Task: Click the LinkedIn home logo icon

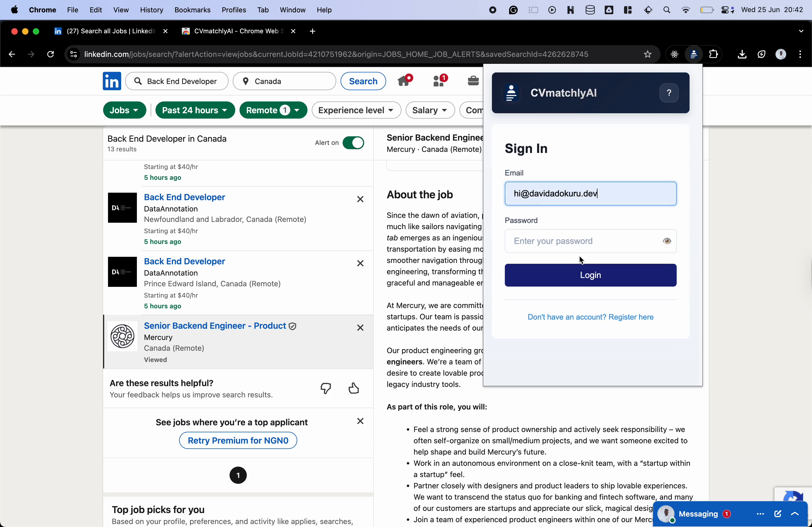Action: [x=112, y=81]
